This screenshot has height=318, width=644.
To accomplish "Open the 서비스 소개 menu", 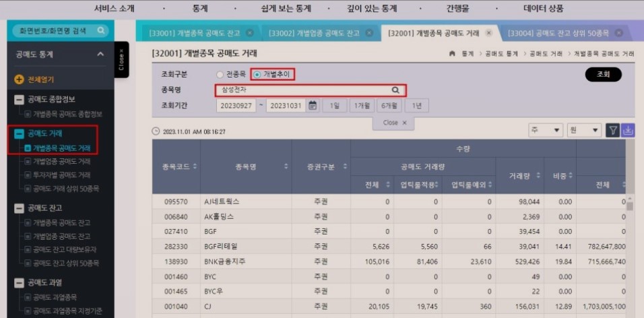I will pos(114,9).
